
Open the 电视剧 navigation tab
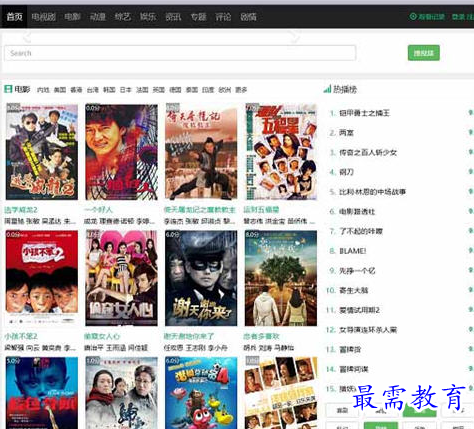coord(43,17)
